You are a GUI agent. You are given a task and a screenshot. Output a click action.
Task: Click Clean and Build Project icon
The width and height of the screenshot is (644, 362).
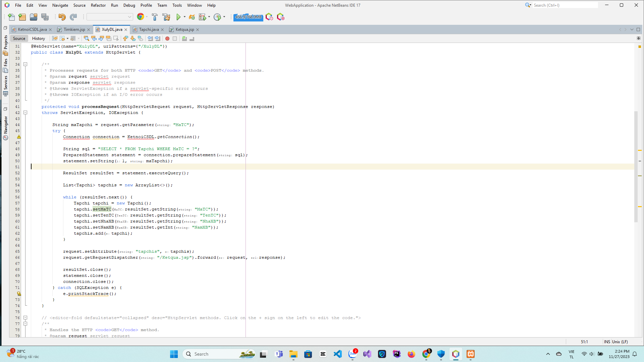[x=166, y=17]
